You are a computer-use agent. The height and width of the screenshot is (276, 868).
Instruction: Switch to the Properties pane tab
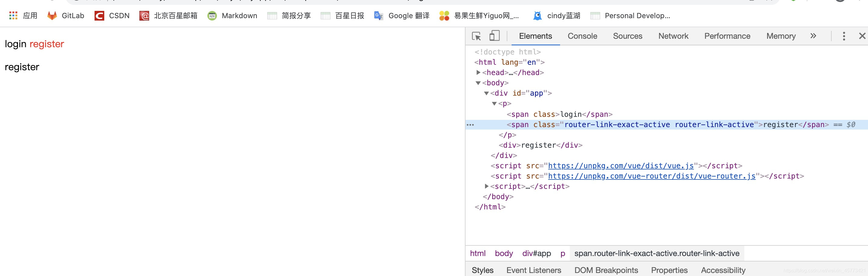point(669,270)
